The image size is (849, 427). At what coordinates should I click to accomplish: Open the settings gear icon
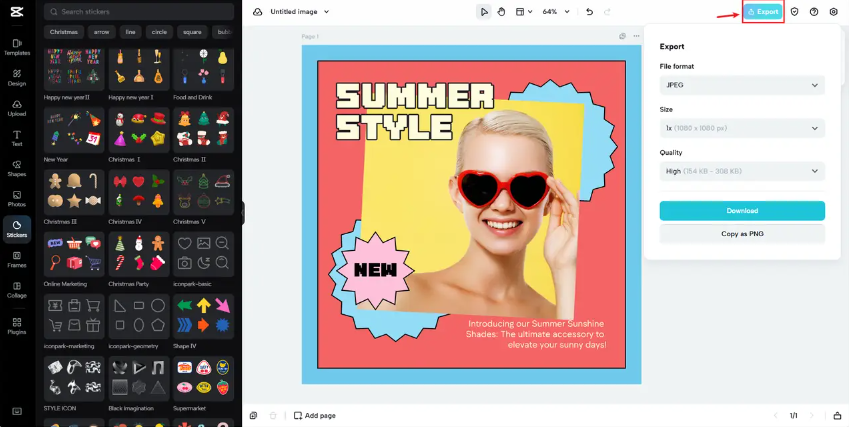(833, 12)
